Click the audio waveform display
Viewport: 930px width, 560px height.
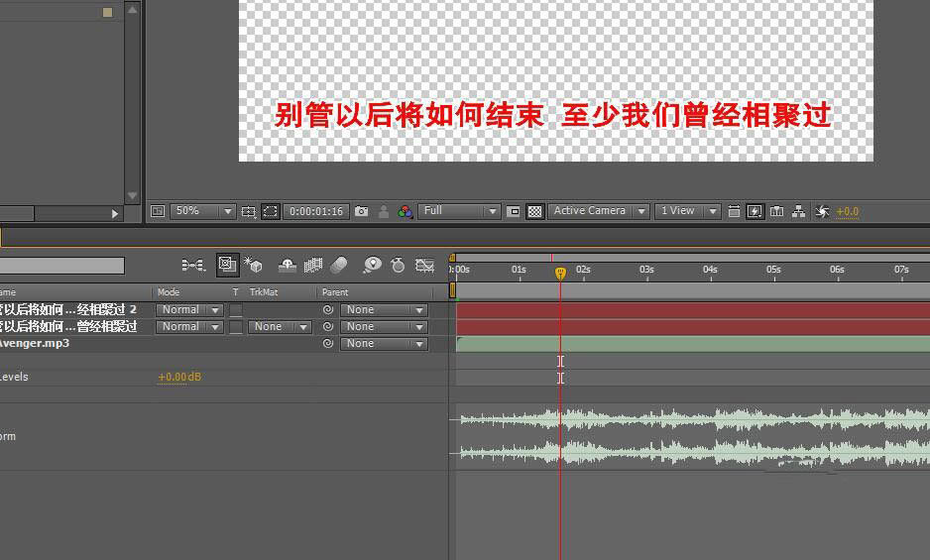click(693, 437)
